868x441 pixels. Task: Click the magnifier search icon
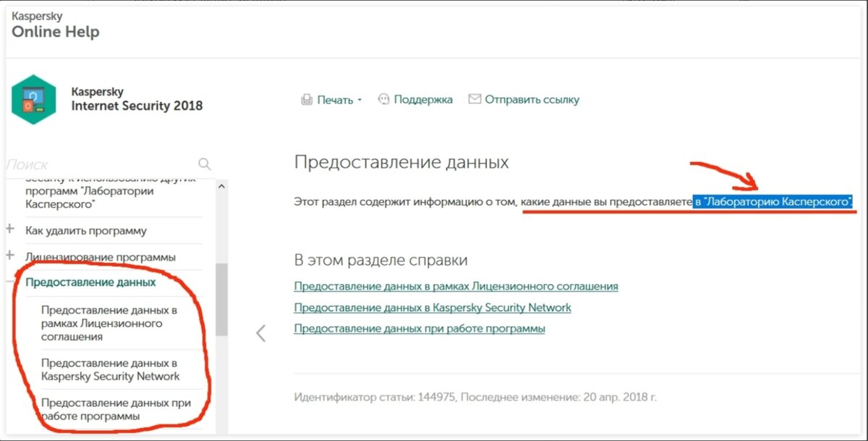[x=205, y=164]
